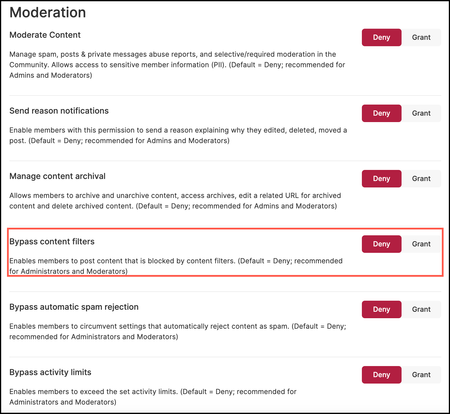The width and height of the screenshot is (450, 414).
Task: Select the Bypass content filters title
Action: tap(52, 242)
